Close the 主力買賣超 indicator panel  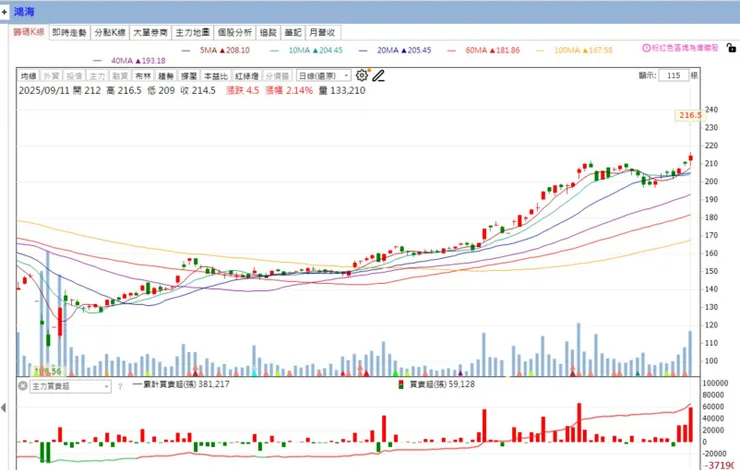click(x=23, y=386)
